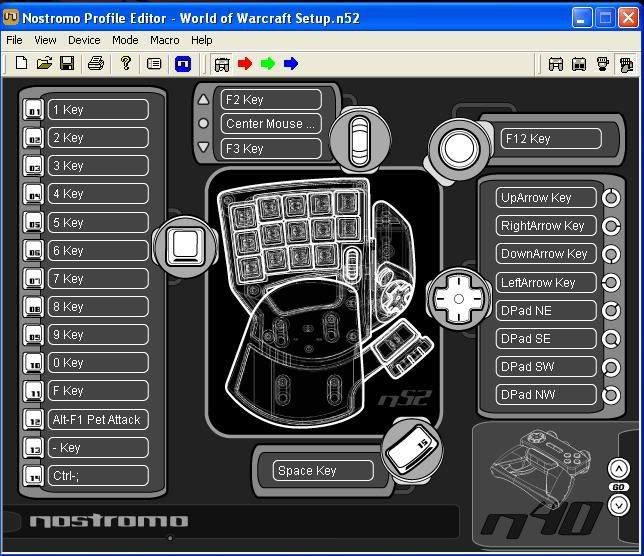Click the UpArrow Key assignment
Screen dimensions: 644x556
546,198
